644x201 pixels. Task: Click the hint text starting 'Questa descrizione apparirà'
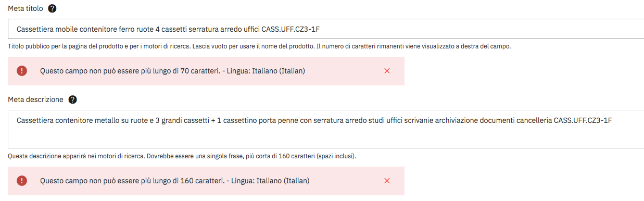tap(182, 156)
